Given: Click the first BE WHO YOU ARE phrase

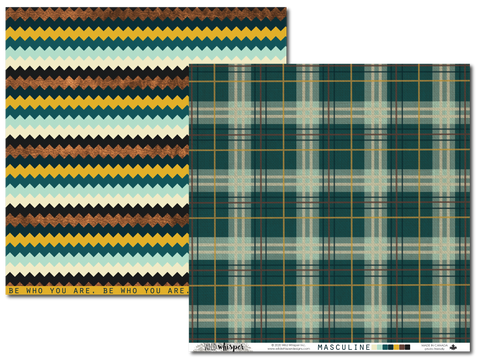Looking at the screenshot, I should pos(52,290).
